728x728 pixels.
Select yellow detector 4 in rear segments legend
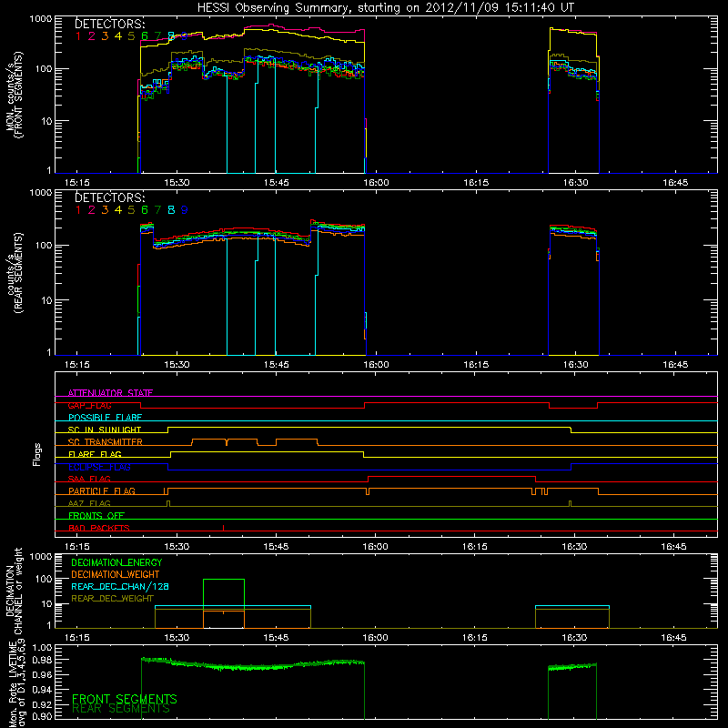tap(118, 210)
